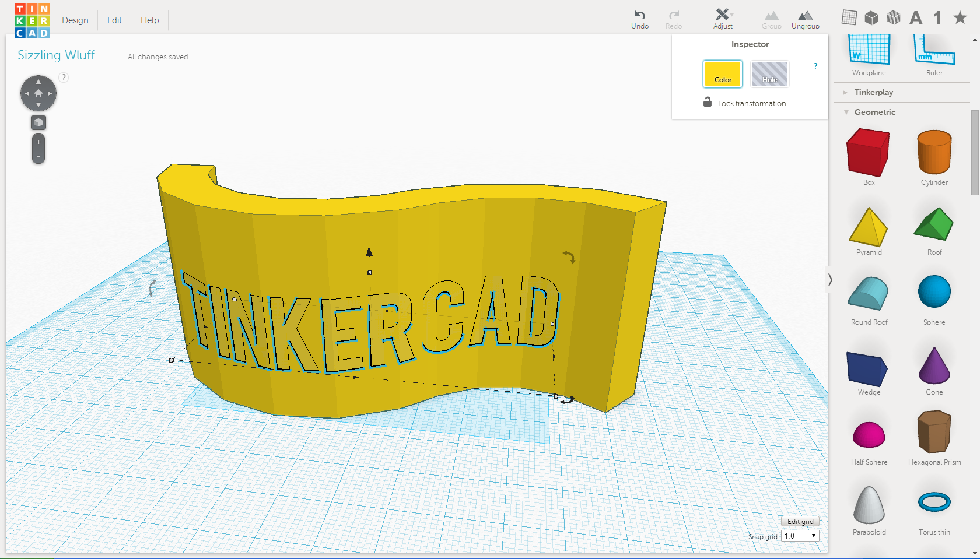The width and height of the screenshot is (980, 559).
Task: Click the Edit grid button
Action: point(800,521)
